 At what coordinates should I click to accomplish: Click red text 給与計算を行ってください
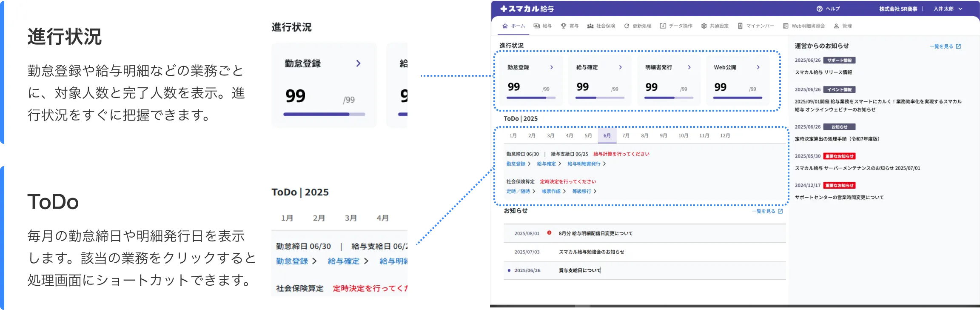[621, 154]
